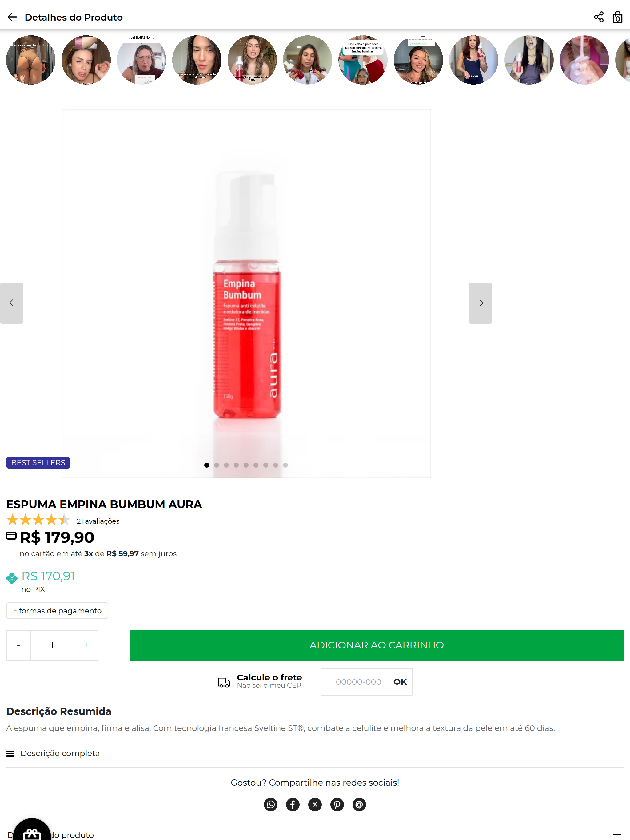Share product on WhatsApp
Image resolution: width=630 pixels, height=840 pixels.
point(270,804)
